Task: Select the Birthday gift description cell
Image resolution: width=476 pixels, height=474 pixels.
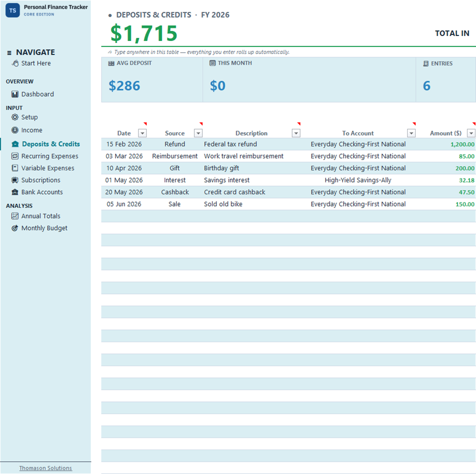Action: 252,168
